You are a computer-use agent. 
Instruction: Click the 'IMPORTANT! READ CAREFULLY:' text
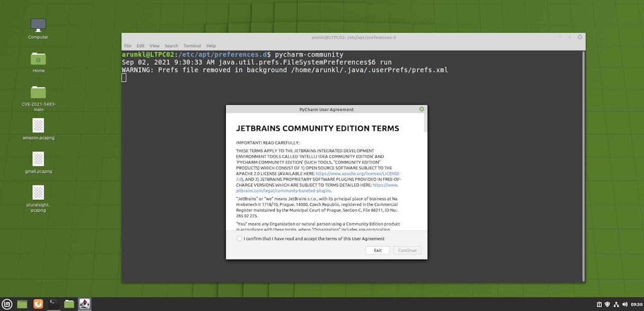[268, 143]
